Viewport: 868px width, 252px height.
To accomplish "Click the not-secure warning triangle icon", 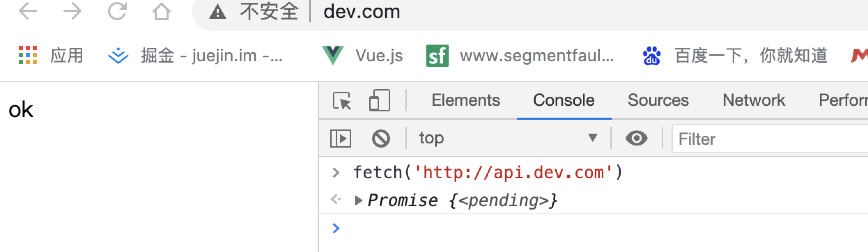I will pos(218,12).
